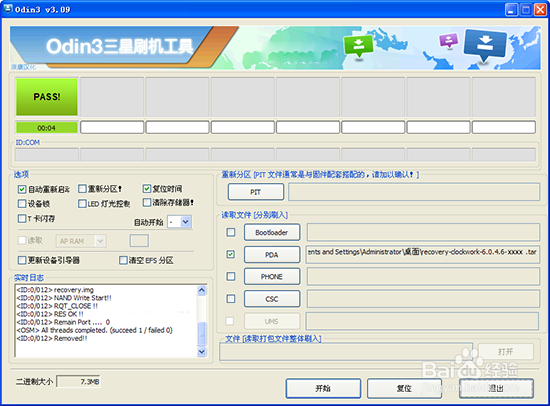The width and height of the screenshot is (550, 406).
Task: Check the CSC file checkbox
Action: click(x=231, y=299)
